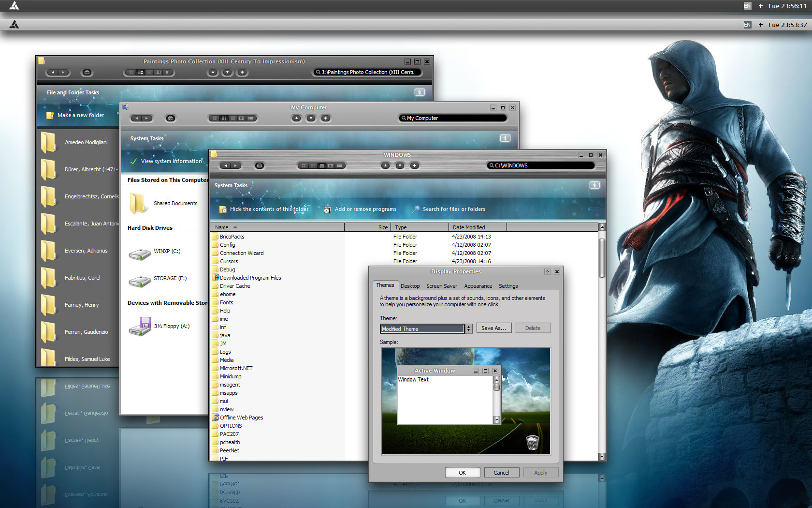Open the Appearance tab
The width and height of the screenshot is (812, 508).
click(x=478, y=286)
